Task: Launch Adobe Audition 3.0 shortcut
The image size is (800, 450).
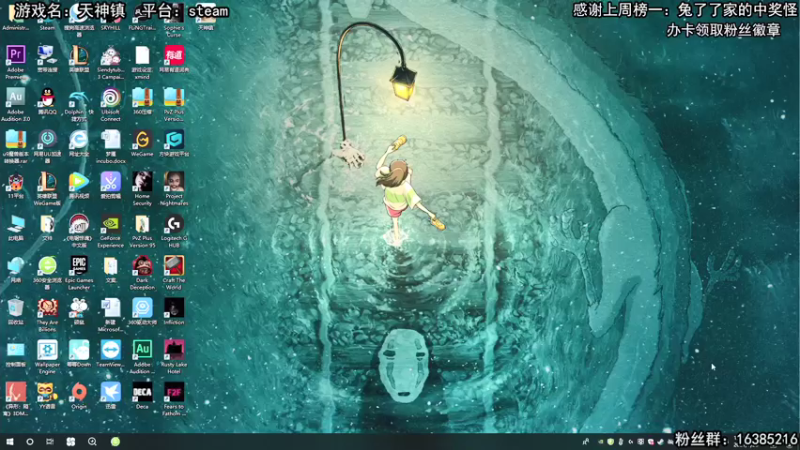Action: 15,97
